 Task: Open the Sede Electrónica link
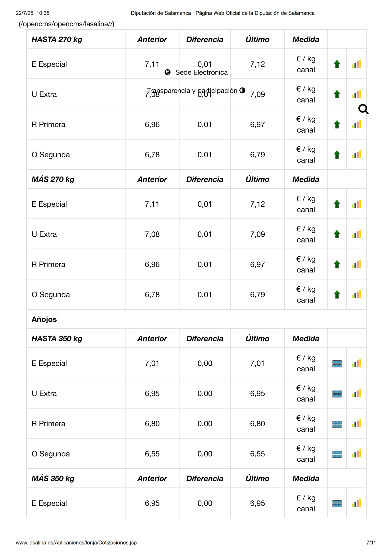pos(201,73)
